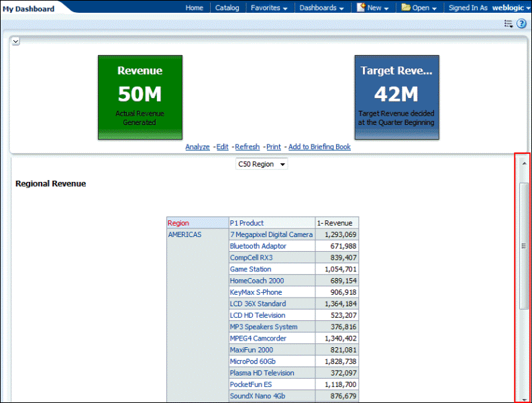The image size is (532, 403).
Task: Click revenue value 1,828,738
Action: [x=340, y=361]
